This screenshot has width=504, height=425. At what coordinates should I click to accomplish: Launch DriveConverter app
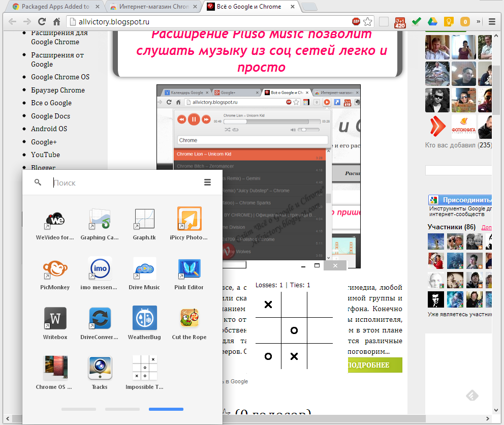tap(100, 319)
